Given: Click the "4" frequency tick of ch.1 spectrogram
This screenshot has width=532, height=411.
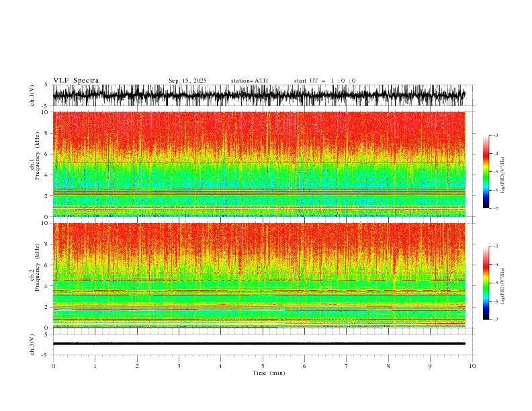Looking at the screenshot, I should [x=48, y=175].
